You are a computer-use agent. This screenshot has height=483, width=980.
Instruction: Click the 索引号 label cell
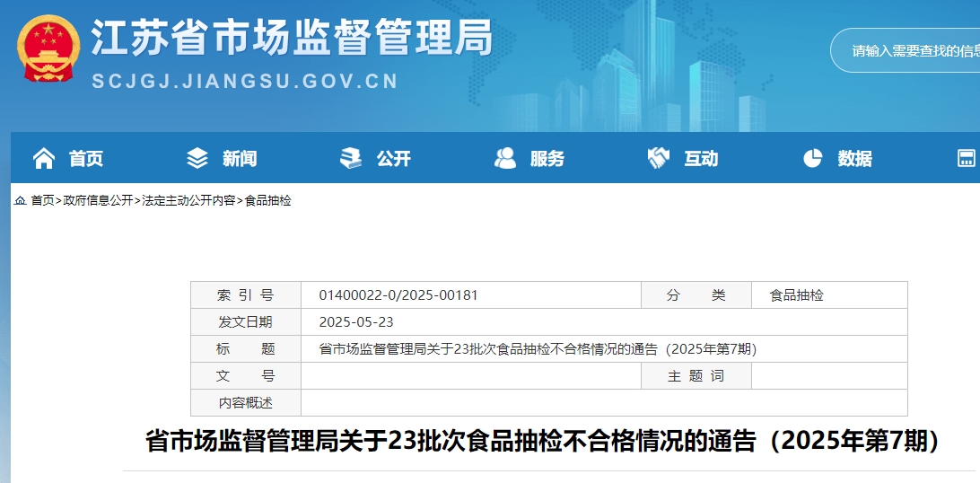[x=246, y=295]
